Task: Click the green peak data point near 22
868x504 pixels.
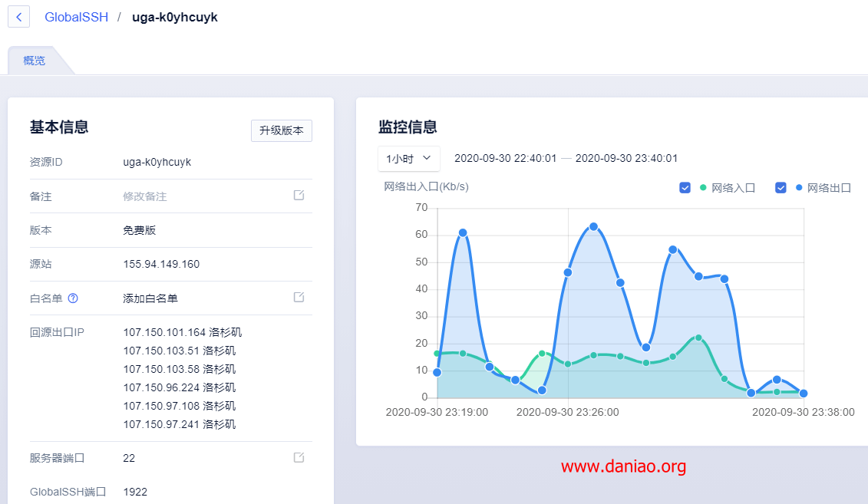Action: (698, 338)
